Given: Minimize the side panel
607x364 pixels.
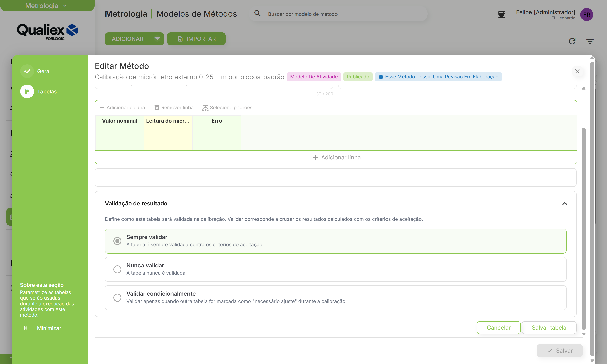Looking at the screenshot, I should click(43, 328).
